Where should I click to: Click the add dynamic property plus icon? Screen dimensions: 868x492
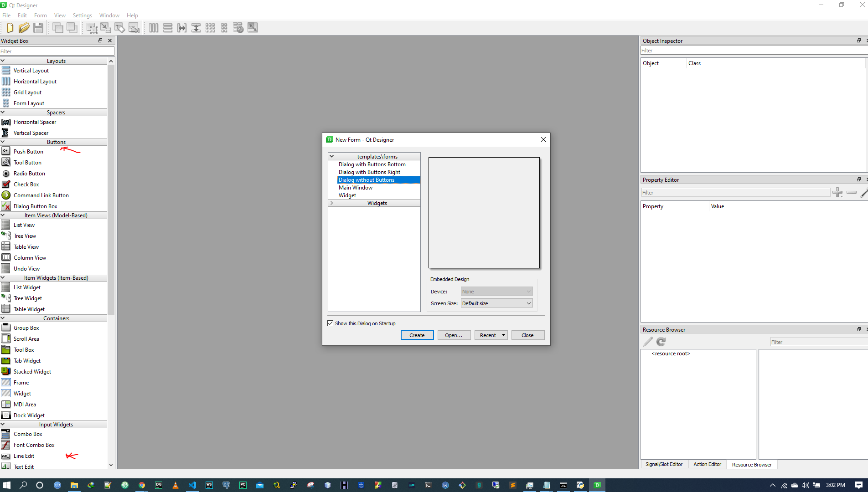pos(837,193)
